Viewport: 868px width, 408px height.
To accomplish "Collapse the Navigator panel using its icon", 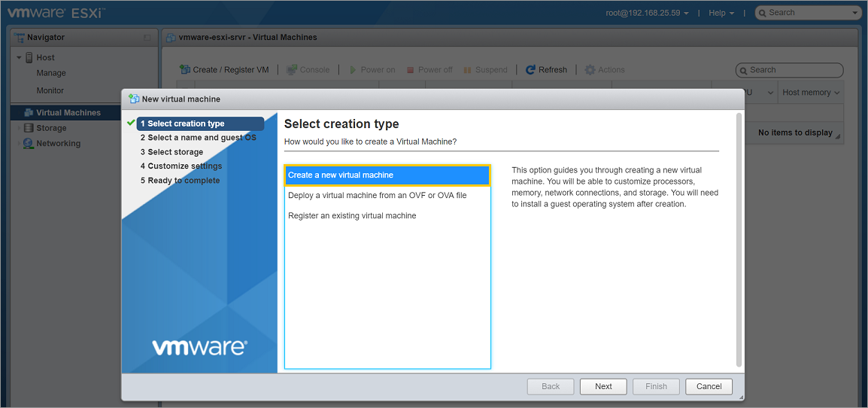I will [147, 38].
